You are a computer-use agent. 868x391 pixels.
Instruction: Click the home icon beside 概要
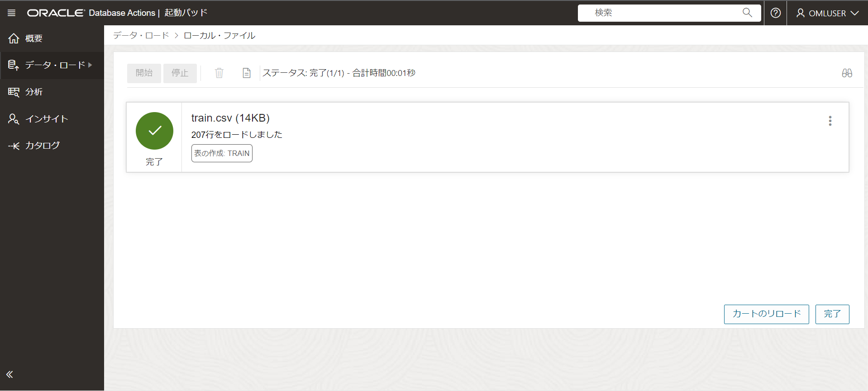(14, 38)
